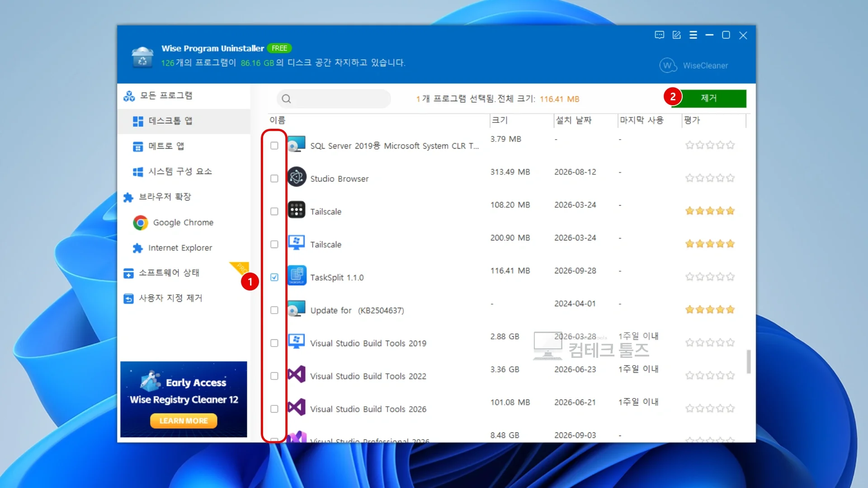Rate Studio Browser with the star rating
This screenshot has width=868, height=488.
click(x=710, y=178)
